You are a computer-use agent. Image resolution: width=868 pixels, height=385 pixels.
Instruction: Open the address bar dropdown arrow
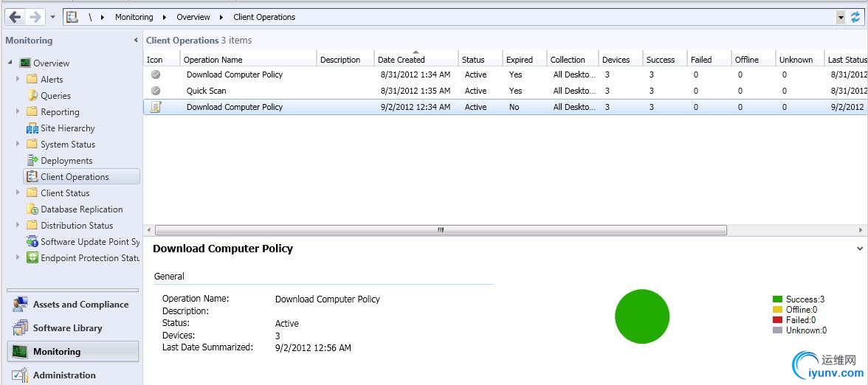pyautogui.click(x=841, y=17)
